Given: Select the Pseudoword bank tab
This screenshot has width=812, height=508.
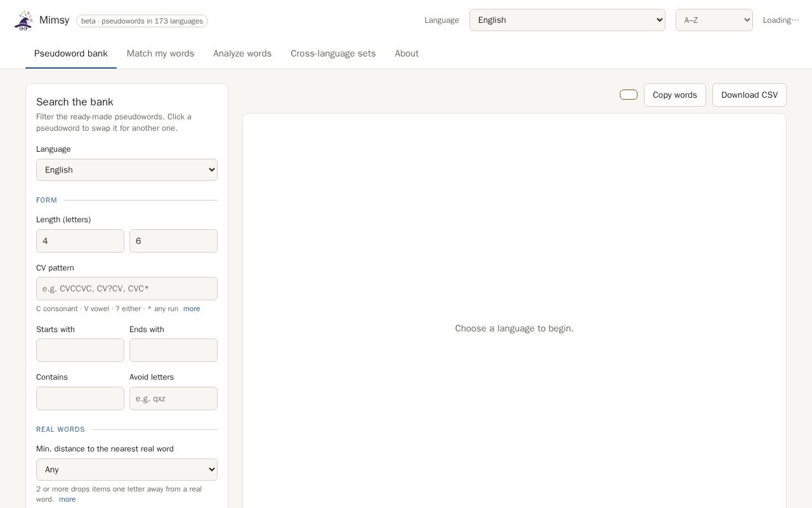Looking at the screenshot, I should click(71, 54).
